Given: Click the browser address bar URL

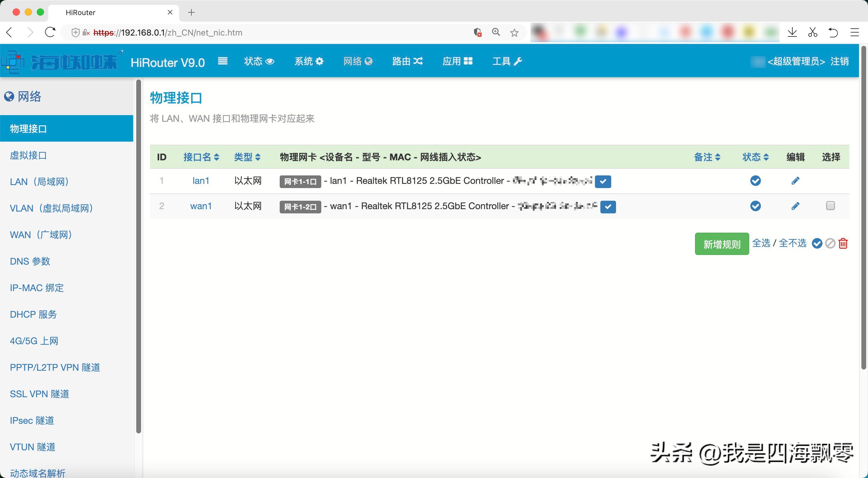Looking at the screenshot, I should click(x=168, y=32).
